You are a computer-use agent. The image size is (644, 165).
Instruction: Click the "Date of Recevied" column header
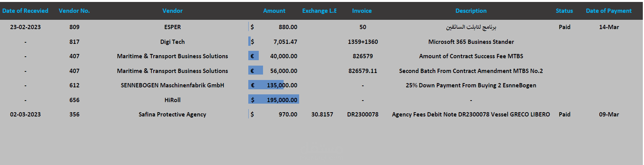(x=25, y=11)
